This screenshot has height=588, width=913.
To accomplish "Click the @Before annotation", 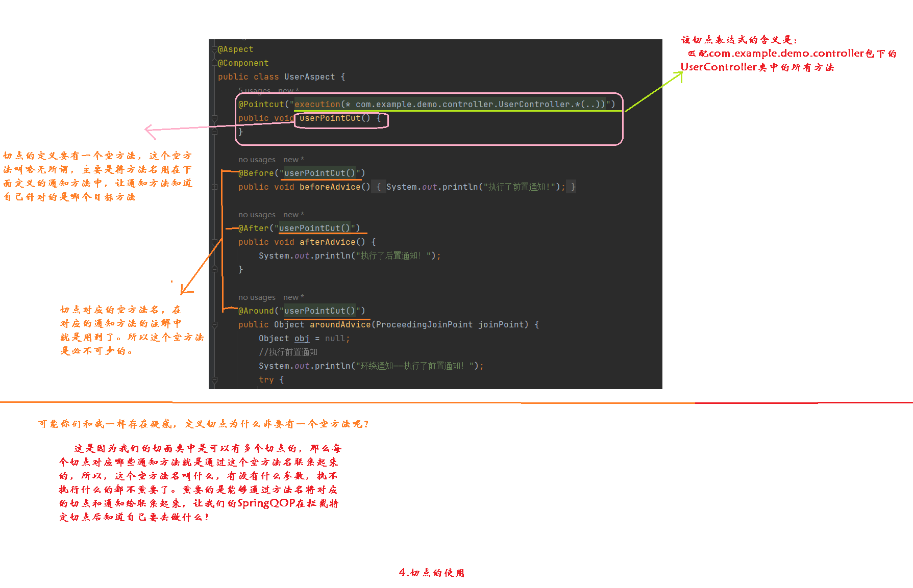I will point(256,173).
